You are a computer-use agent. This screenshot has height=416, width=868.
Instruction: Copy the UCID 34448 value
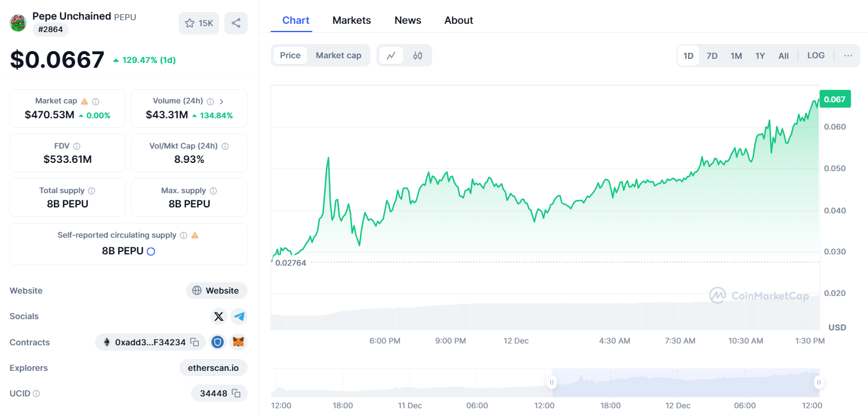coord(236,393)
